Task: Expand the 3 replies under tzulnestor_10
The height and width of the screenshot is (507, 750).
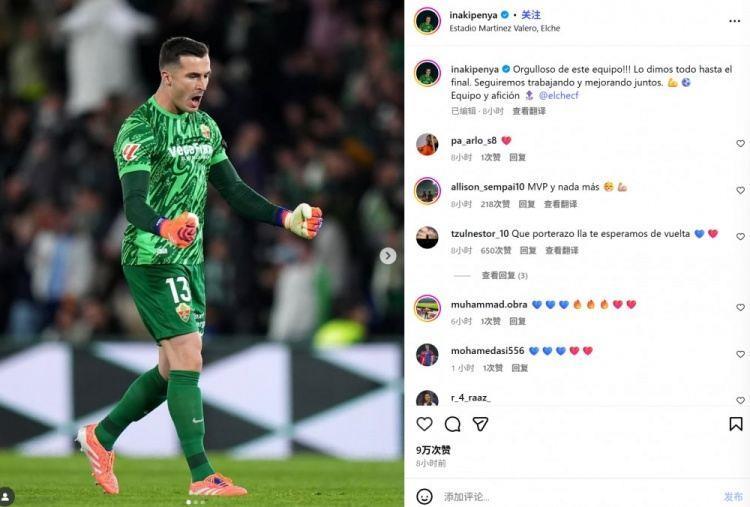Action: 504,276
